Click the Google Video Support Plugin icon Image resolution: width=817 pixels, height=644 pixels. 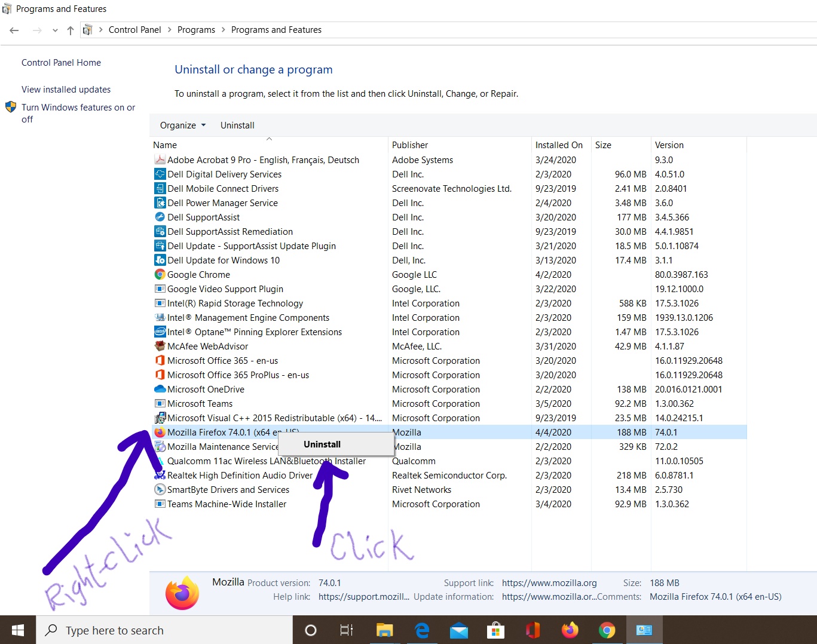(x=160, y=289)
